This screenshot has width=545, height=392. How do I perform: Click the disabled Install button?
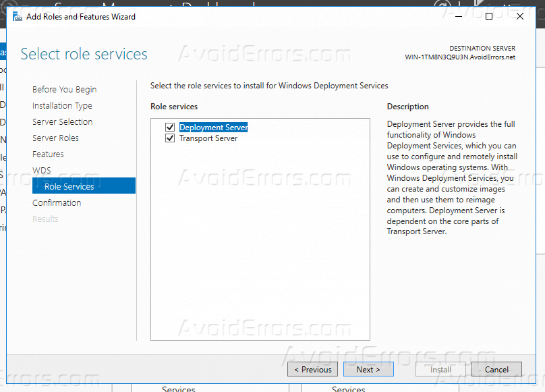tap(439, 370)
